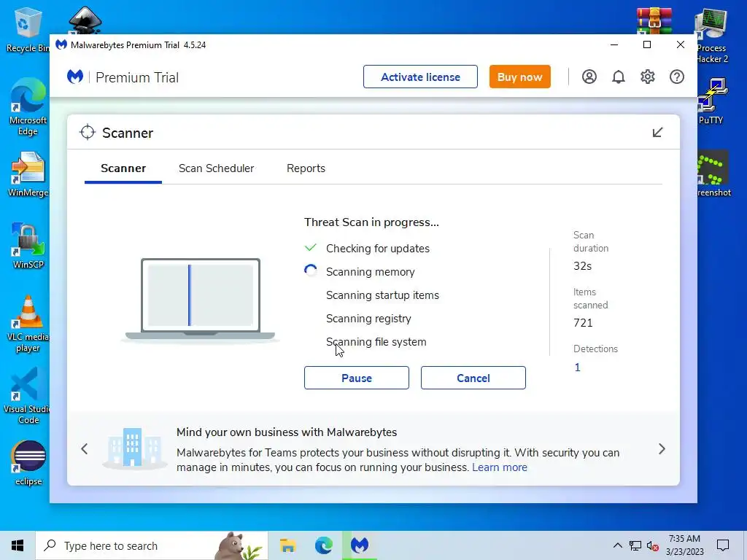Switch to the Scan Scheduler tab
The height and width of the screenshot is (560, 747).
[216, 168]
